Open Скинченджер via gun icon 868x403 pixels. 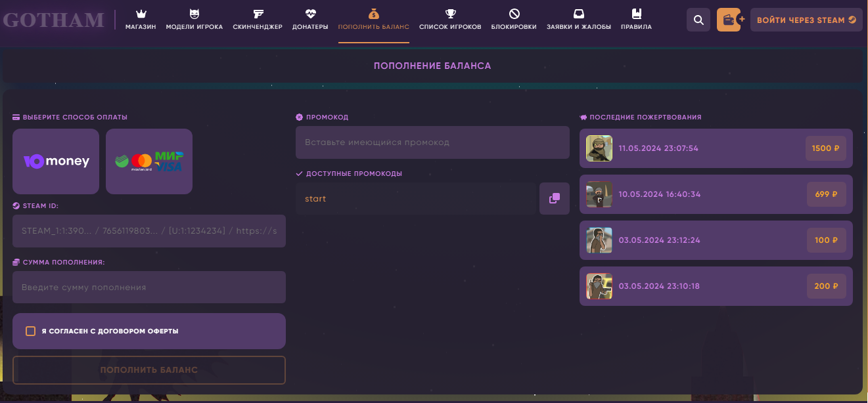pyautogui.click(x=258, y=14)
